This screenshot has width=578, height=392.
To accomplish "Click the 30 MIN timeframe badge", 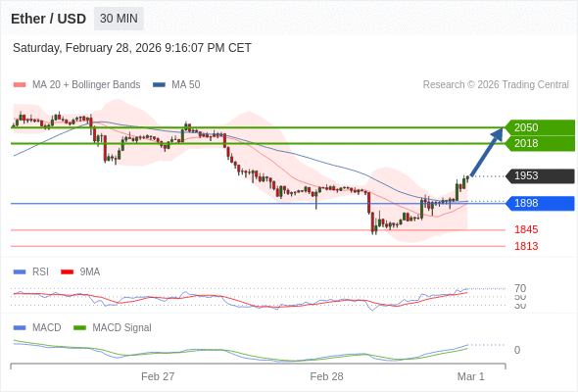I will coord(119,19).
